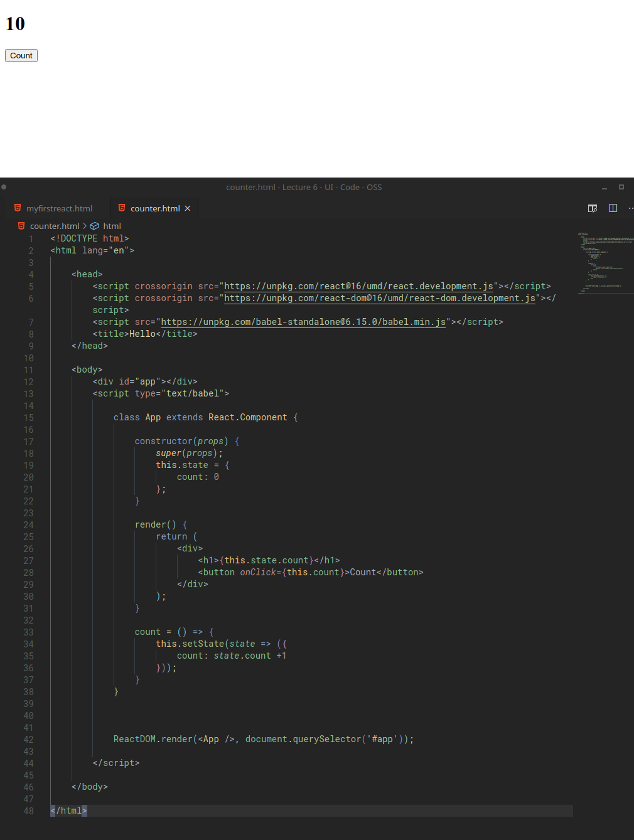Click the <div id="app"></div> line
The width and height of the screenshot is (634, 840).
pos(145,381)
